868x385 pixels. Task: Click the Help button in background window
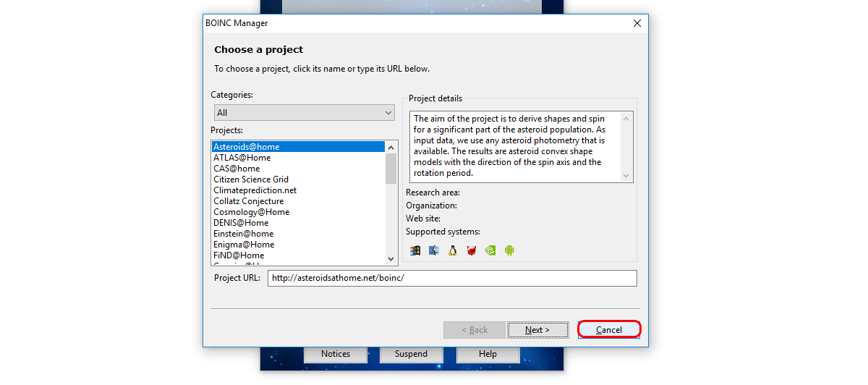click(488, 354)
